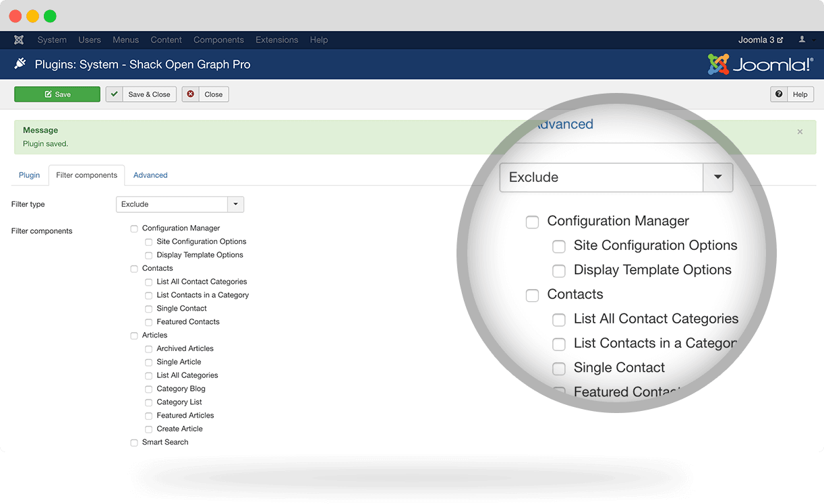824x504 pixels.
Task: Tick the Single Article checkbox
Action: [149, 363]
